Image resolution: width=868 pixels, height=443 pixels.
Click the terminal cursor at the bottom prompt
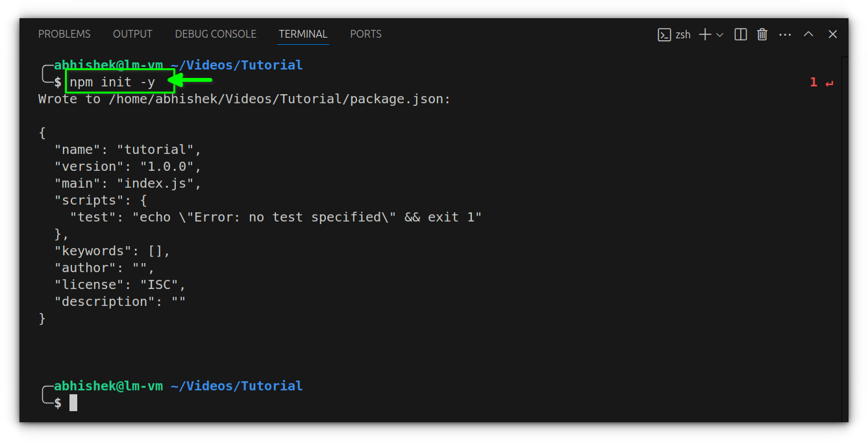pyautogui.click(x=73, y=402)
